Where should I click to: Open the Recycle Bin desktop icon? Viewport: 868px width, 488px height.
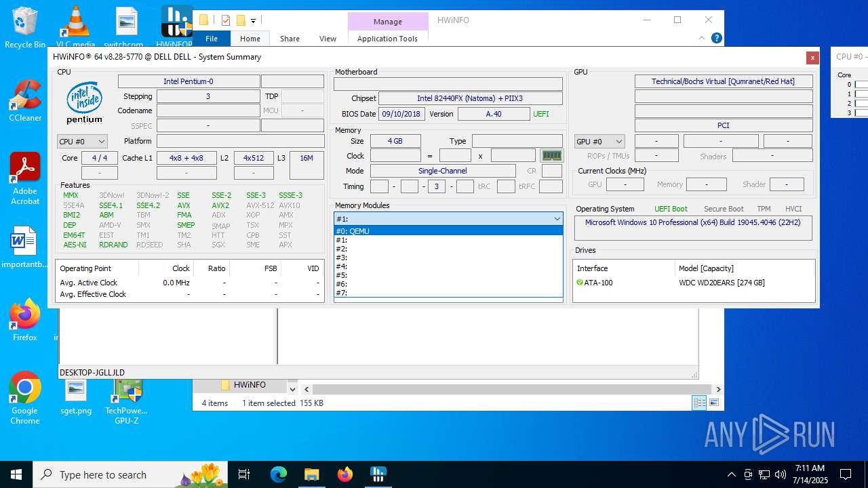[24, 28]
